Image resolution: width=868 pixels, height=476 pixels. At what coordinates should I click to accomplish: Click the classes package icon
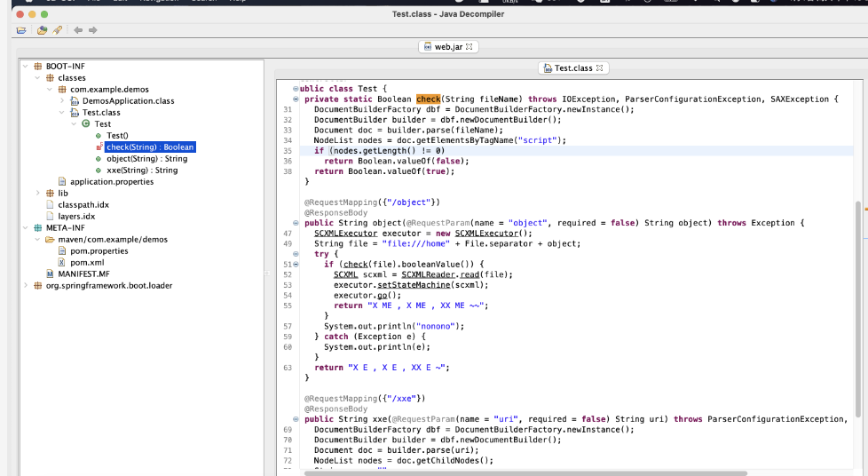50,77
